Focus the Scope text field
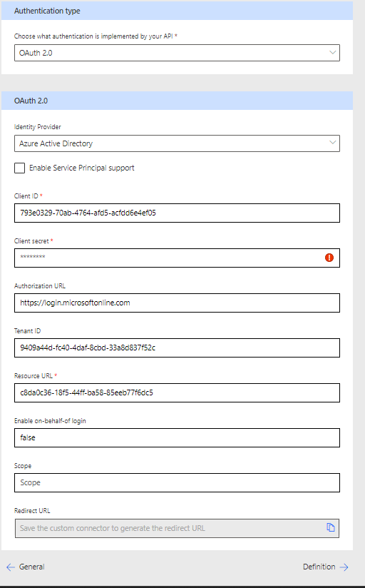The width and height of the screenshot is (365, 588). (x=177, y=482)
